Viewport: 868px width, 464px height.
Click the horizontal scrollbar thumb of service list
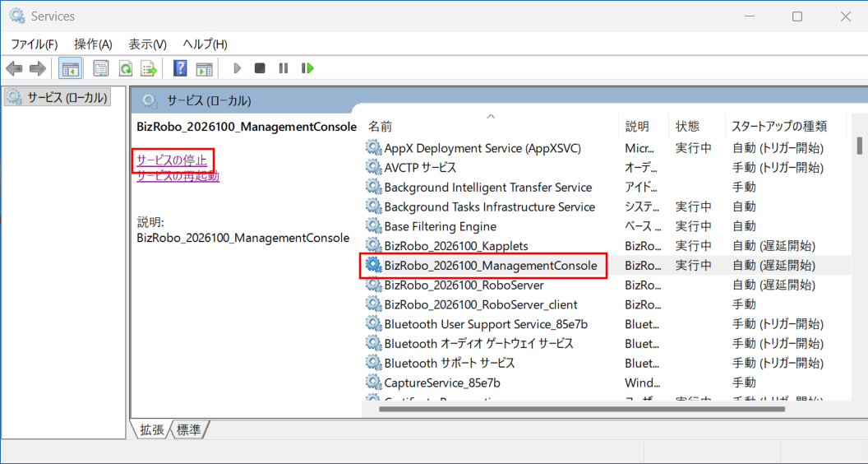click(582, 410)
